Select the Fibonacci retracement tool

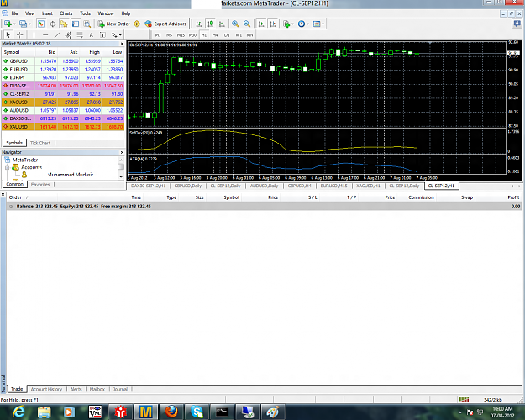pos(80,34)
